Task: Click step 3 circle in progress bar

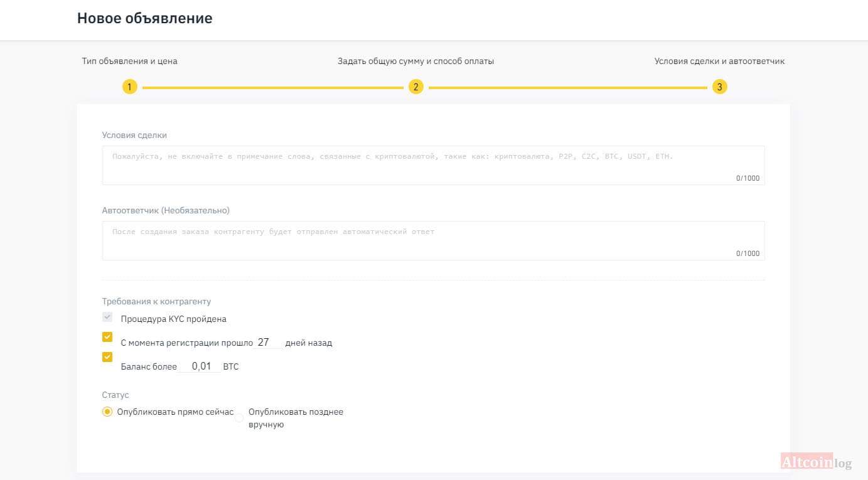Action: point(719,87)
